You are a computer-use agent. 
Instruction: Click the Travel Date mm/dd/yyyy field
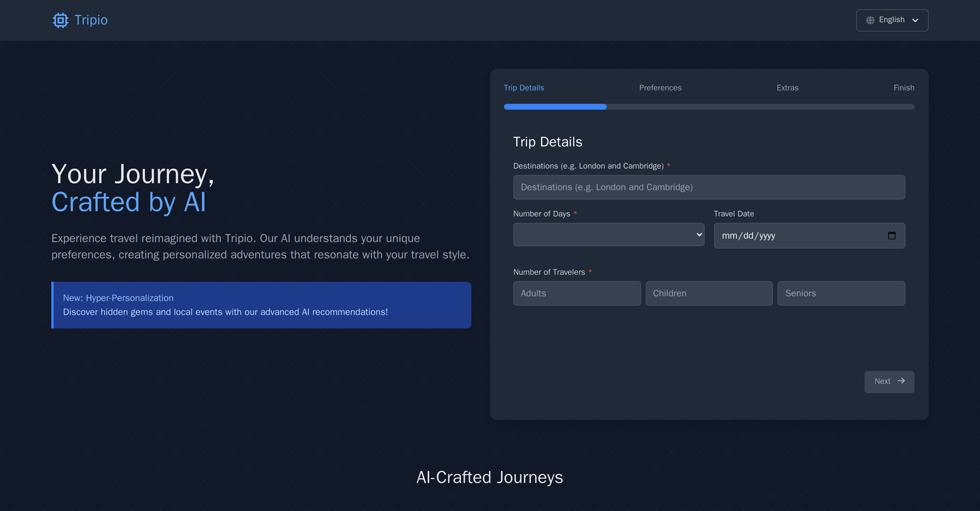click(x=798, y=236)
